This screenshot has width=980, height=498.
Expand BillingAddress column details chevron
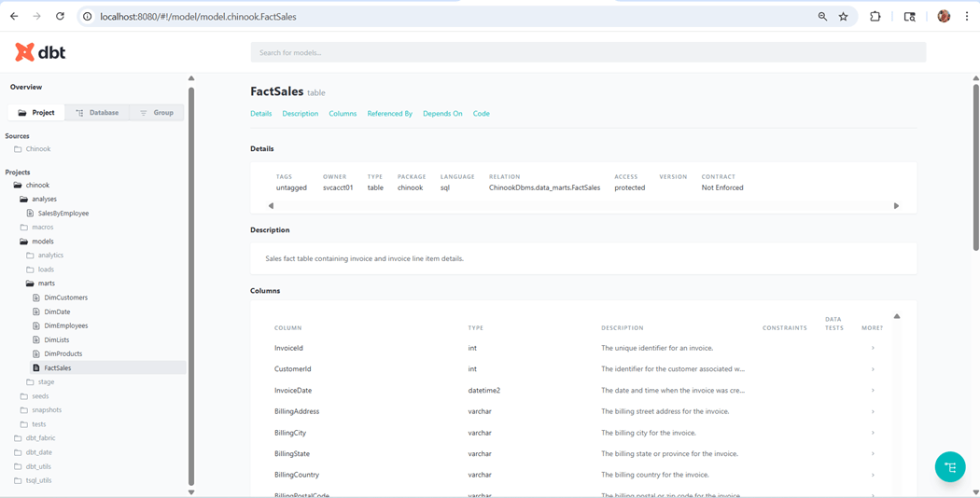coord(873,412)
